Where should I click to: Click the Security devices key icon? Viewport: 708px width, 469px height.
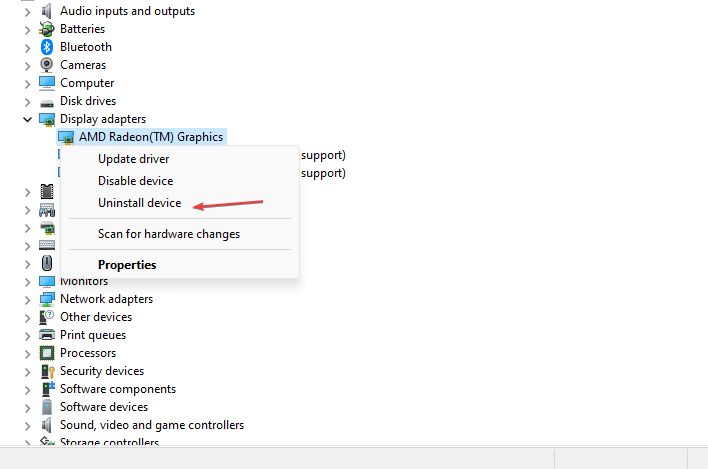click(x=47, y=371)
